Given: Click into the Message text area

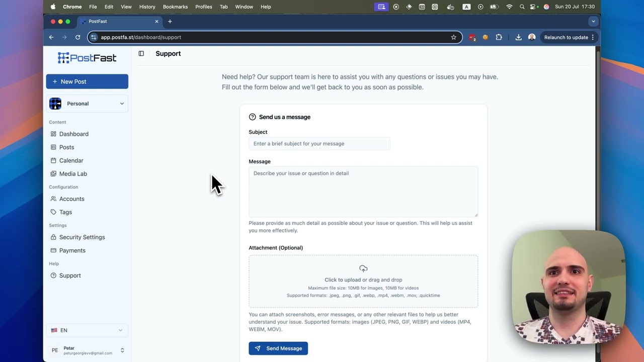Looking at the screenshot, I should [x=363, y=191].
